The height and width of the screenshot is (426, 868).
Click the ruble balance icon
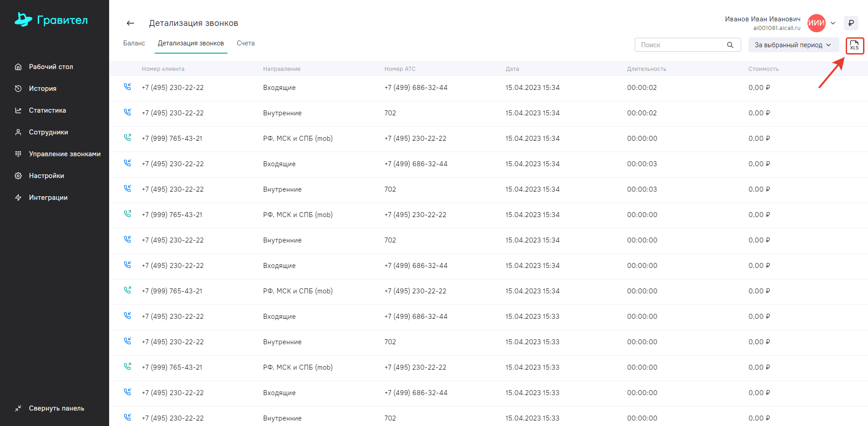[x=851, y=23]
